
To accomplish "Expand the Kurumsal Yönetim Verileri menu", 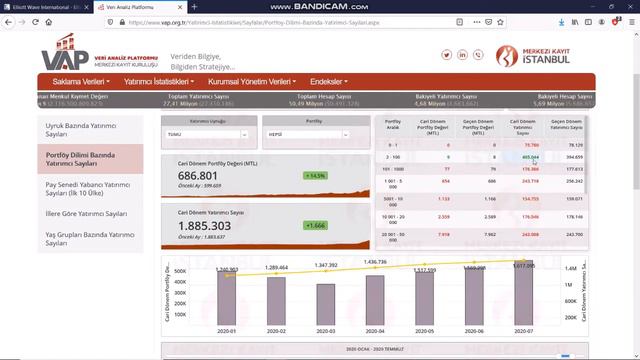I will pyautogui.click(x=252, y=82).
